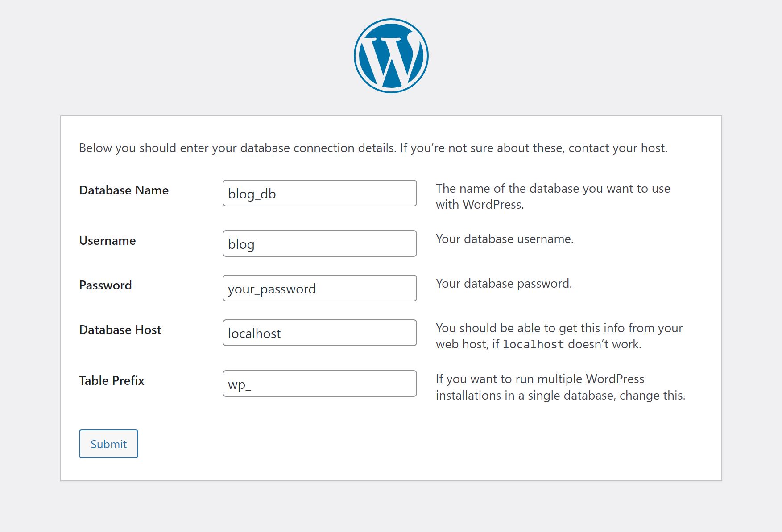782x532 pixels.
Task: Click the Database Host field showing localhost
Action: pyautogui.click(x=320, y=333)
